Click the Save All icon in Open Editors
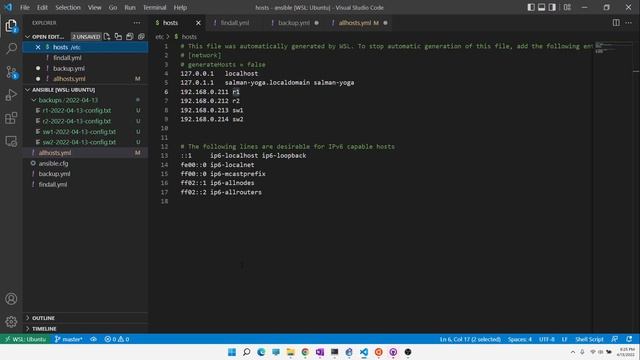Image resolution: width=640 pixels, height=360 pixels. point(130,37)
